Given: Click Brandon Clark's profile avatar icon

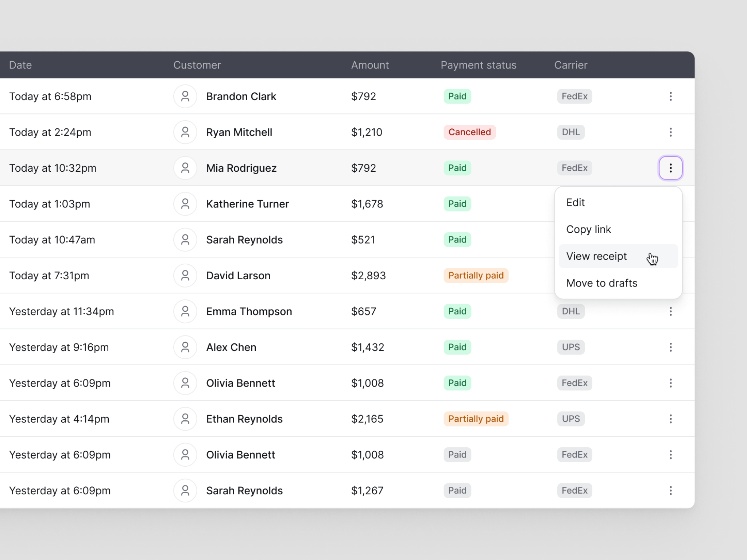Looking at the screenshot, I should tap(185, 97).
